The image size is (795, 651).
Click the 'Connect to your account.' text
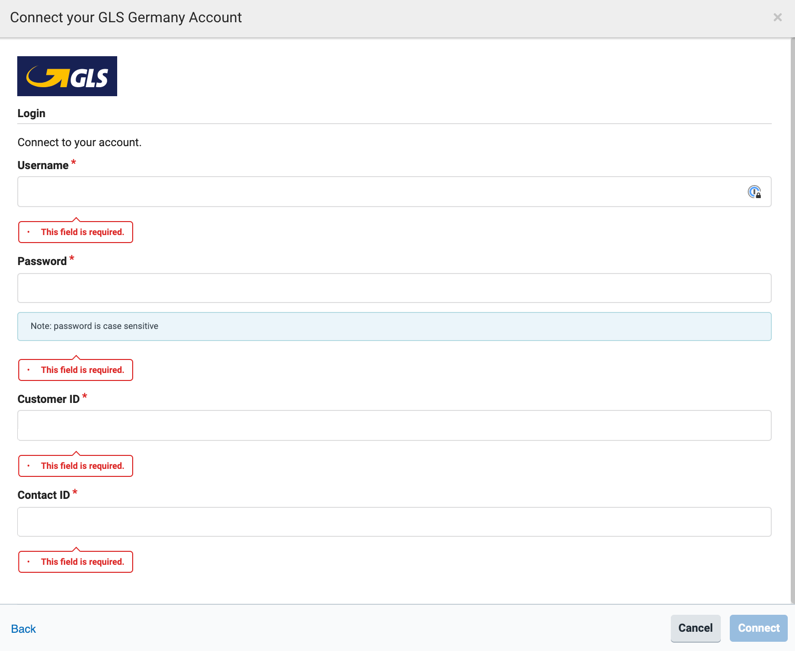point(80,142)
